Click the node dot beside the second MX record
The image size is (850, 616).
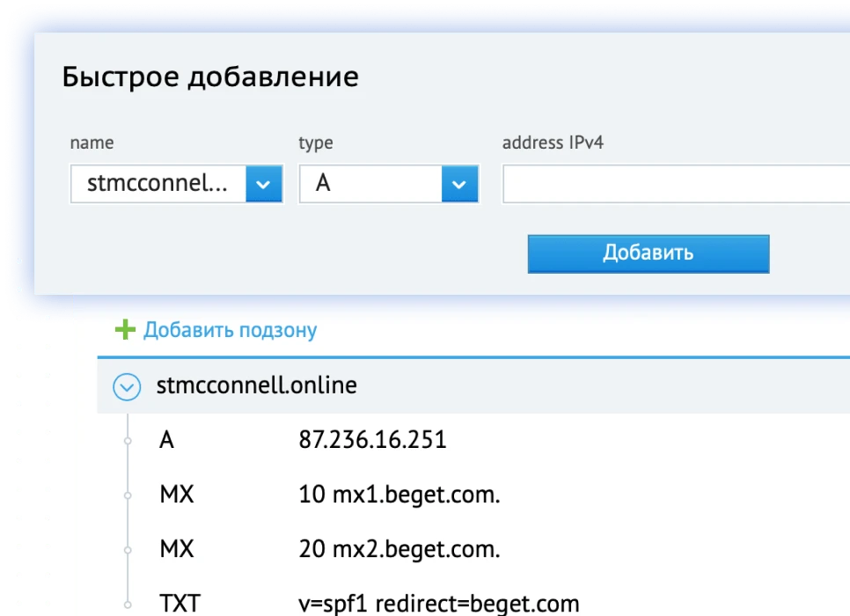tap(128, 549)
